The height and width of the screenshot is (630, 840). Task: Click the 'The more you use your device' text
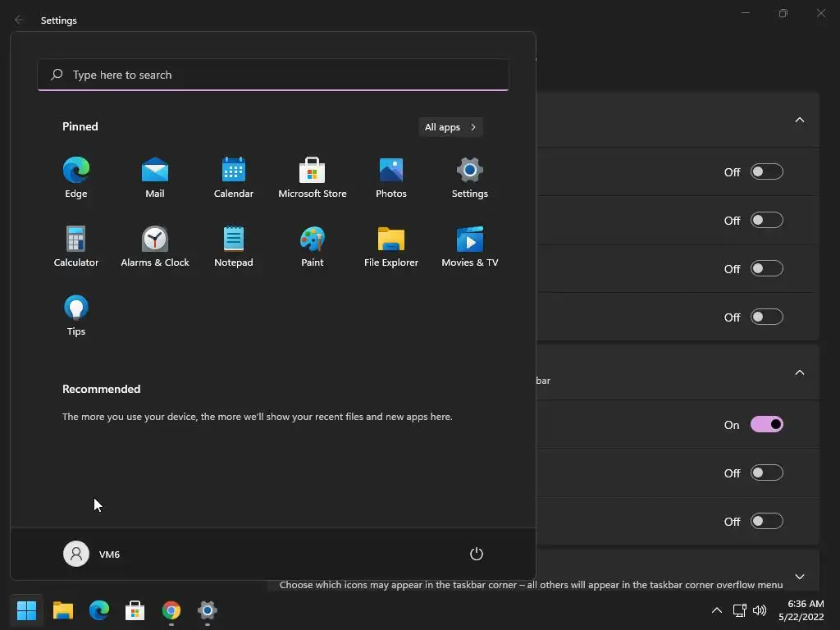tap(257, 416)
